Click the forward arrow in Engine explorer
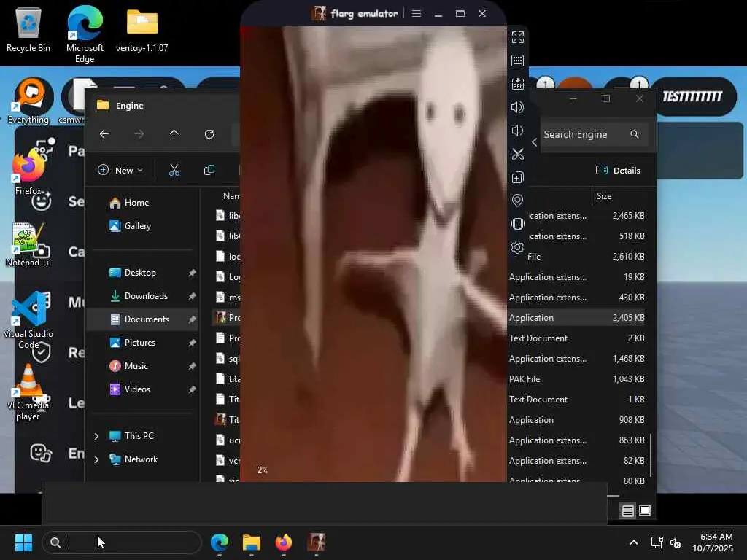Viewport: 747px width, 560px height. pos(139,134)
